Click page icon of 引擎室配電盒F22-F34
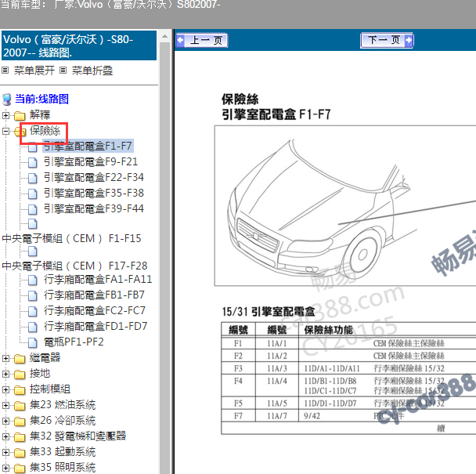 click(33, 179)
